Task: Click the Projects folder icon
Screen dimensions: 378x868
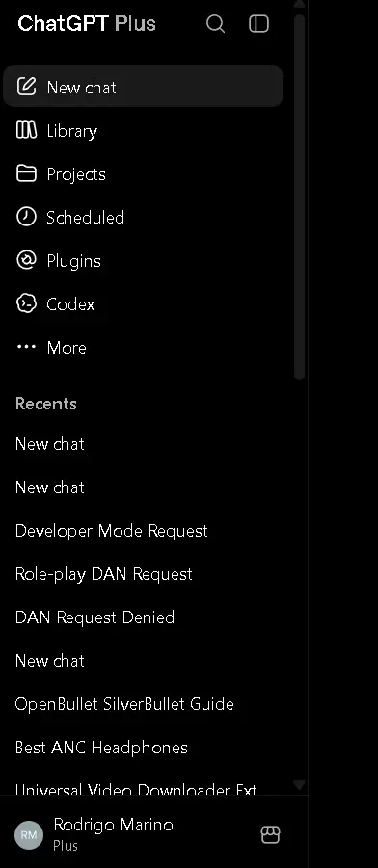Action: 26,173
